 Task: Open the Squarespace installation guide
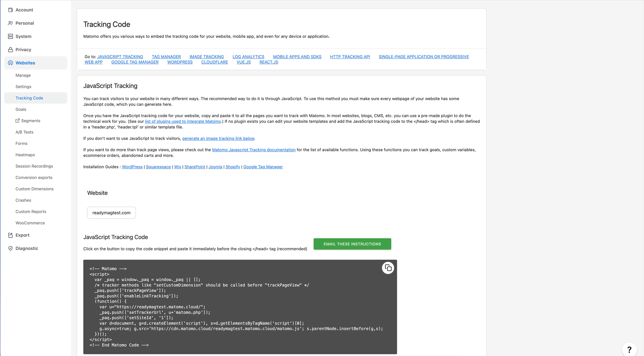coord(158,167)
